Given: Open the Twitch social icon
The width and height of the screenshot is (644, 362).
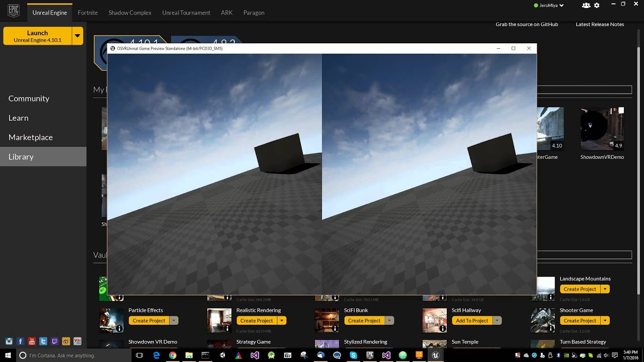Looking at the screenshot, I should pos(55,341).
